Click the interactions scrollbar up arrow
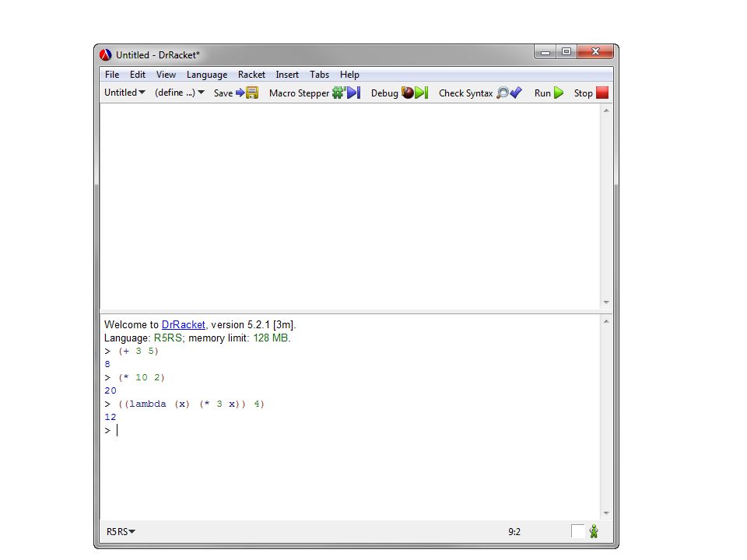 coord(606,321)
